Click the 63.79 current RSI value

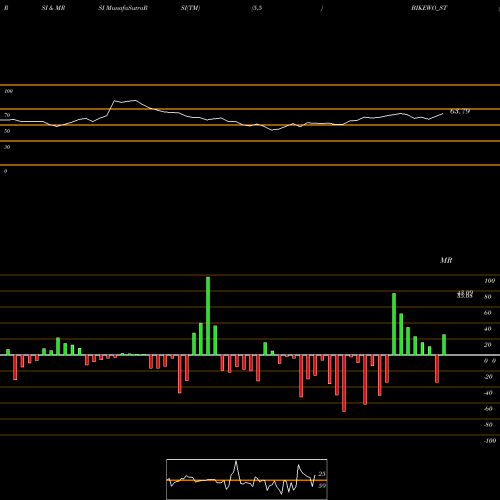[460, 111]
